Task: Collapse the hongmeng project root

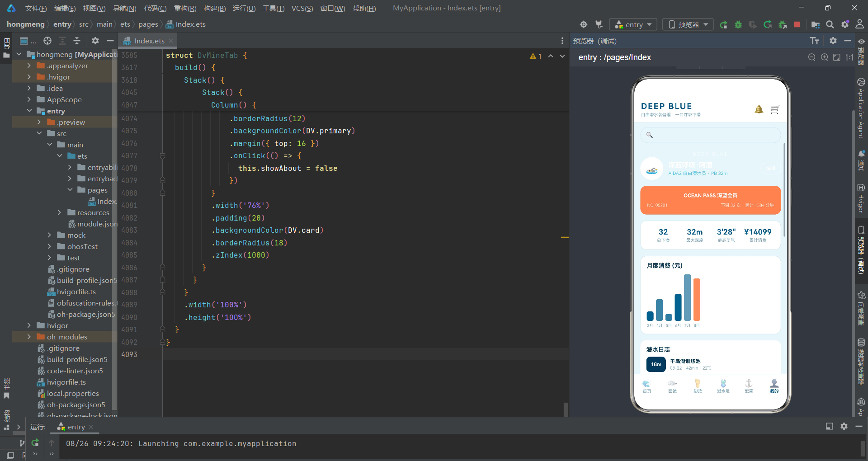Action: [x=19, y=54]
